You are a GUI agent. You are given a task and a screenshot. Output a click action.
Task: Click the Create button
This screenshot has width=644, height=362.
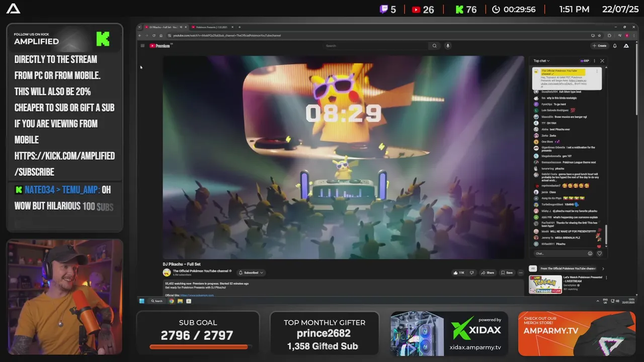pos(600,46)
